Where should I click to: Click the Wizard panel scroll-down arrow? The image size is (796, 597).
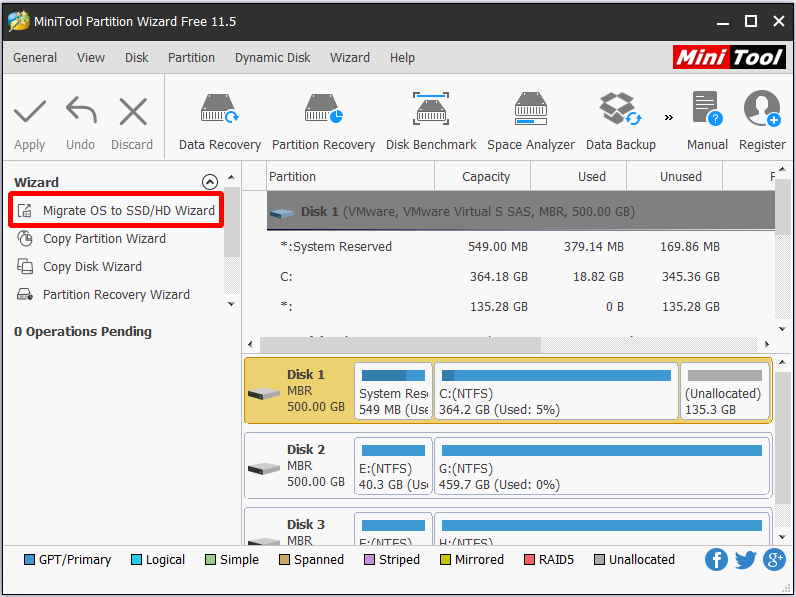click(231, 304)
